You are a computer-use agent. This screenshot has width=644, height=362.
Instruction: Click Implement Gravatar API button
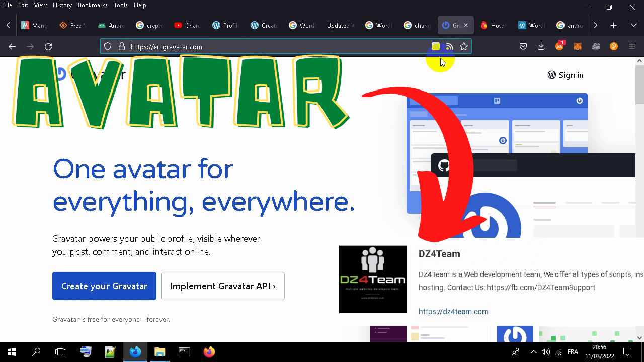(223, 286)
